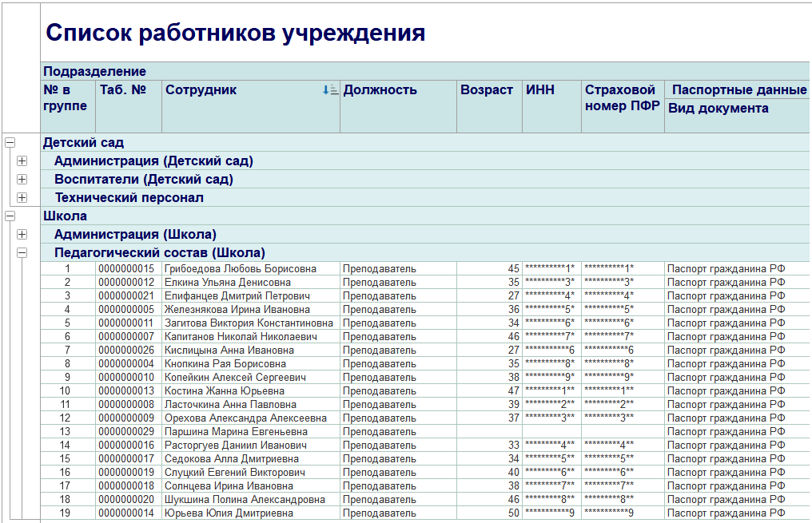This screenshot has height=523, width=812.
Task: Collapse Педагогический состав (Школа) subgroup
Action: 22,252
